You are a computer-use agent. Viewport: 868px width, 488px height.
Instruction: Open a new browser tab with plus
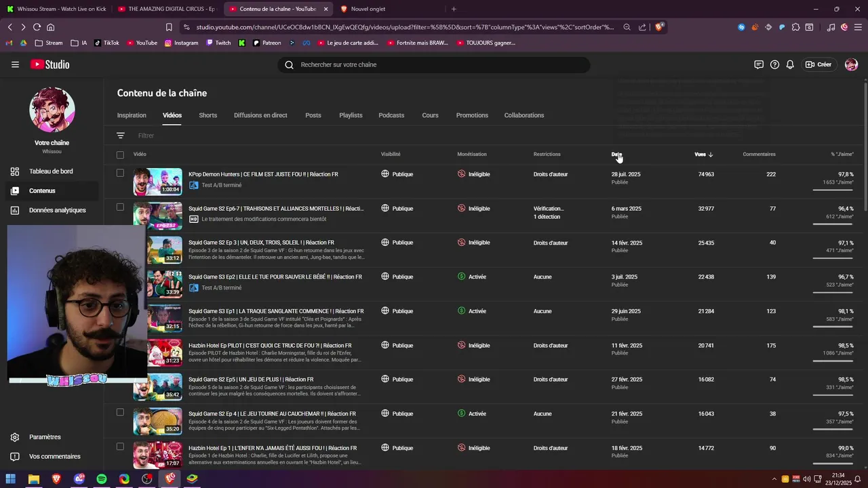click(x=454, y=9)
